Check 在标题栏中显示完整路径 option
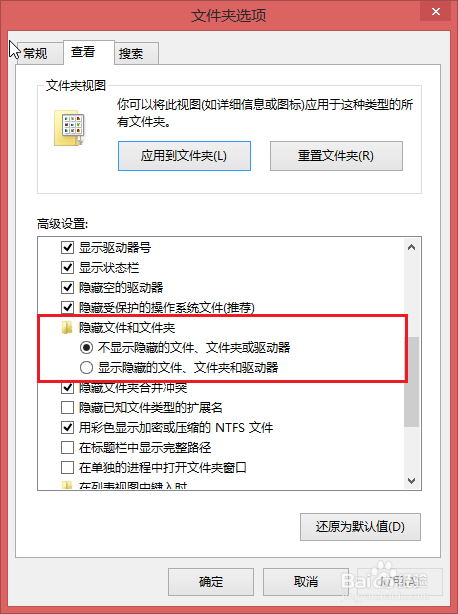 point(67,448)
